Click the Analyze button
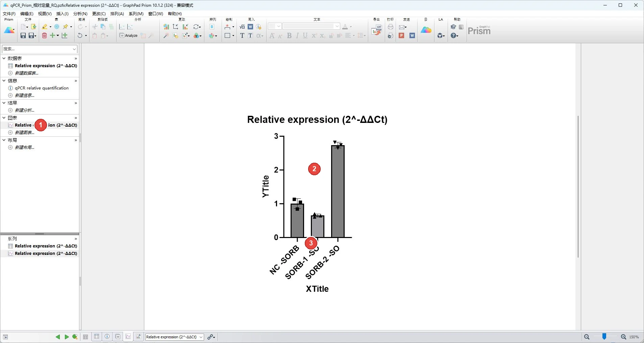This screenshot has width=644, height=343. click(x=128, y=35)
